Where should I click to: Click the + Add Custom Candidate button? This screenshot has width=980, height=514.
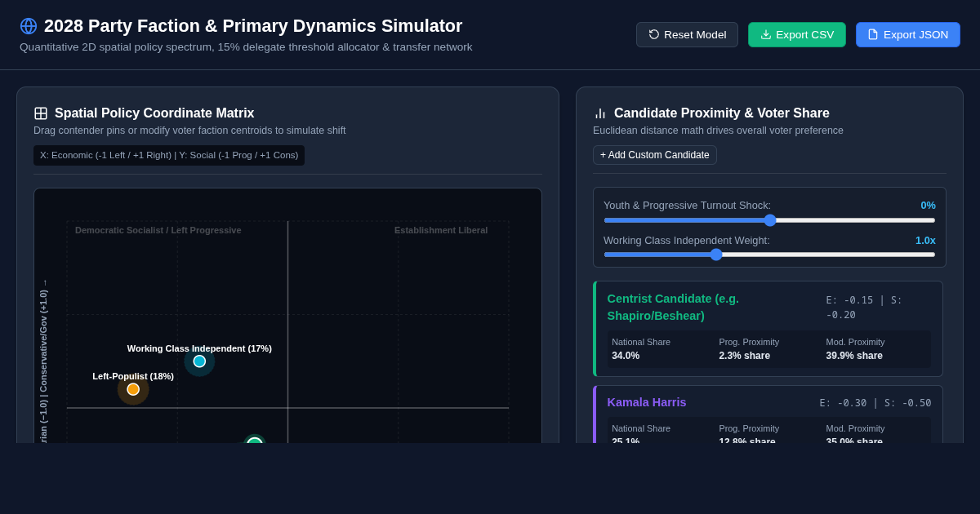(x=655, y=155)
